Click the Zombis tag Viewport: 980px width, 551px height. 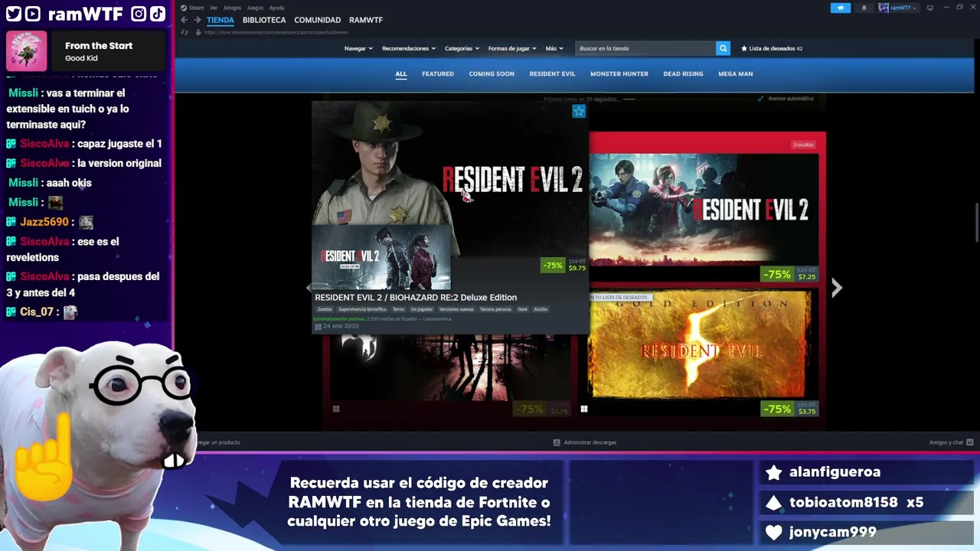[x=325, y=309]
